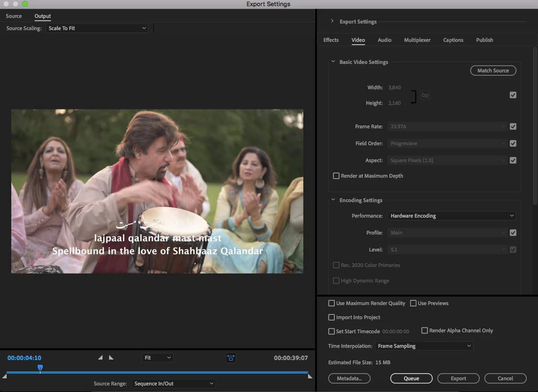The width and height of the screenshot is (538, 392).
Task: Open the Profile Main dropdown
Action: tap(447, 233)
